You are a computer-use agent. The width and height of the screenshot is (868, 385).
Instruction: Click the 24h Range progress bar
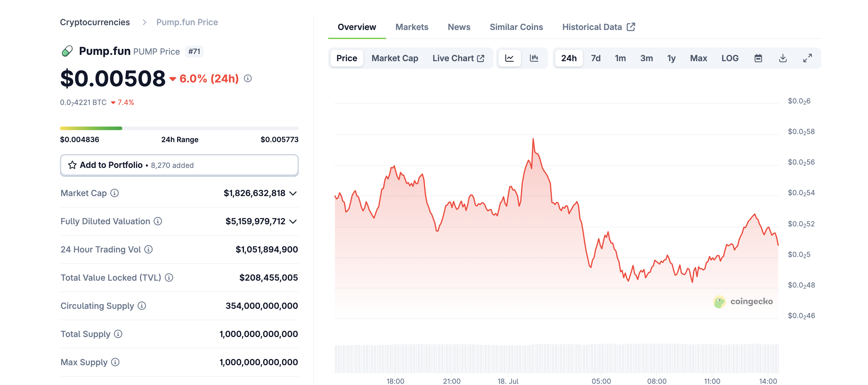coord(179,128)
